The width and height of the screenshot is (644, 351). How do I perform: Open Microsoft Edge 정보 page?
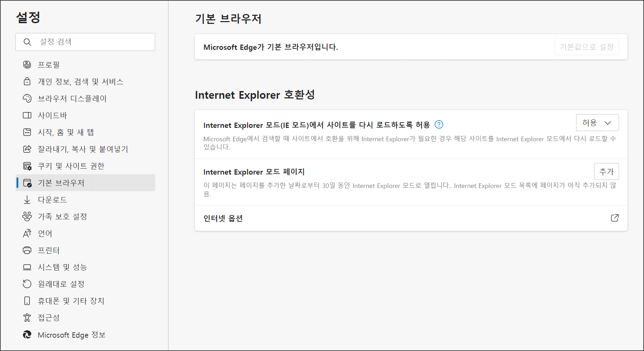(85, 334)
